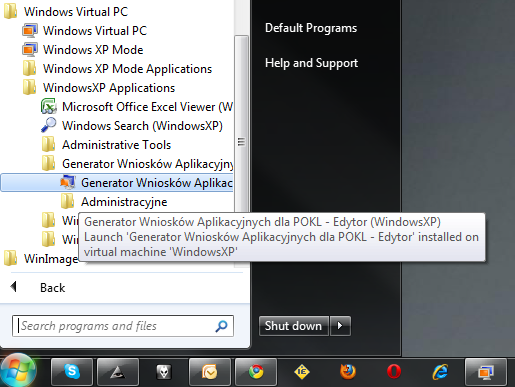
Task: Click the Excel Viewer icon
Action: coord(49,107)
